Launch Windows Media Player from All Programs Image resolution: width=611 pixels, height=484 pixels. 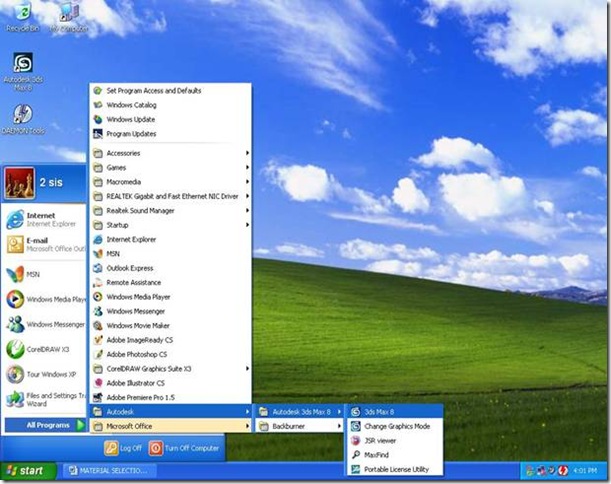[x=170, y=297]
